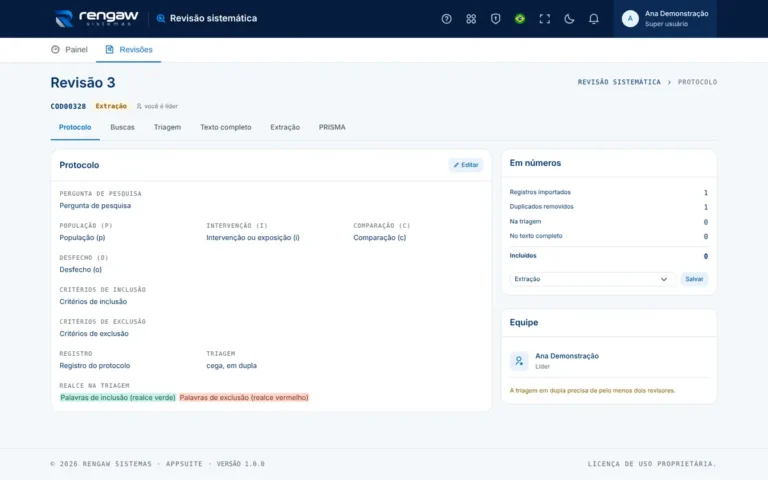Click the Revisão sistemática header title
Viewport: 768px width, 480px height.
coord(213,19)
